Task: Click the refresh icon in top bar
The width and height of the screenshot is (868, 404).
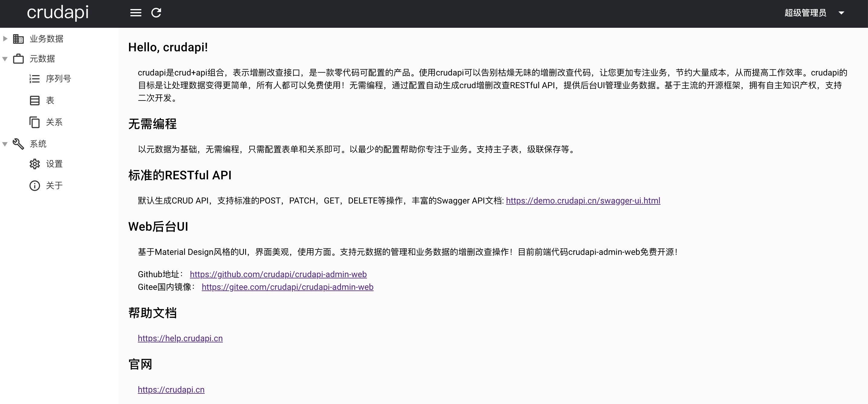Action: [x=156, y=13]
